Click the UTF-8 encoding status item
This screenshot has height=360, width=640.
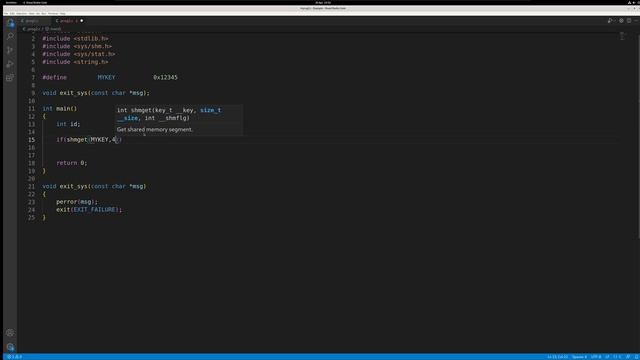point(596,357)
